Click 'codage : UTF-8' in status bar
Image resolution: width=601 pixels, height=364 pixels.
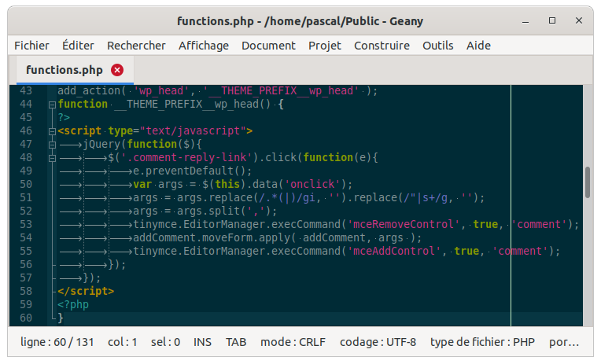pos(378,342)
